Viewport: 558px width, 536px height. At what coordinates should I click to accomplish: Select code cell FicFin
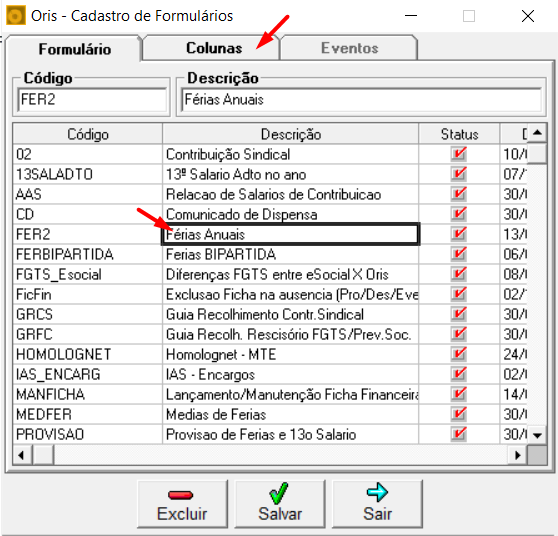[x=88, y=294]
